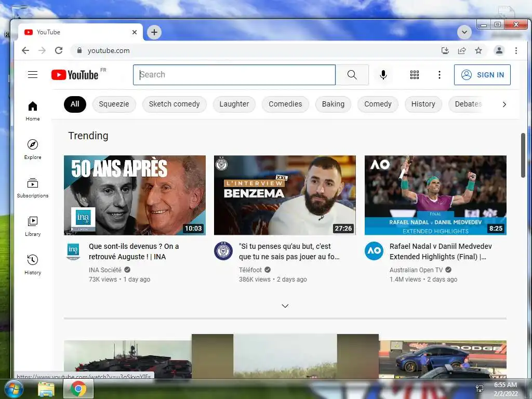Open video 'Que sont-ils devenus' title
The height and width of the screenshot is (399, 532).
134,251
